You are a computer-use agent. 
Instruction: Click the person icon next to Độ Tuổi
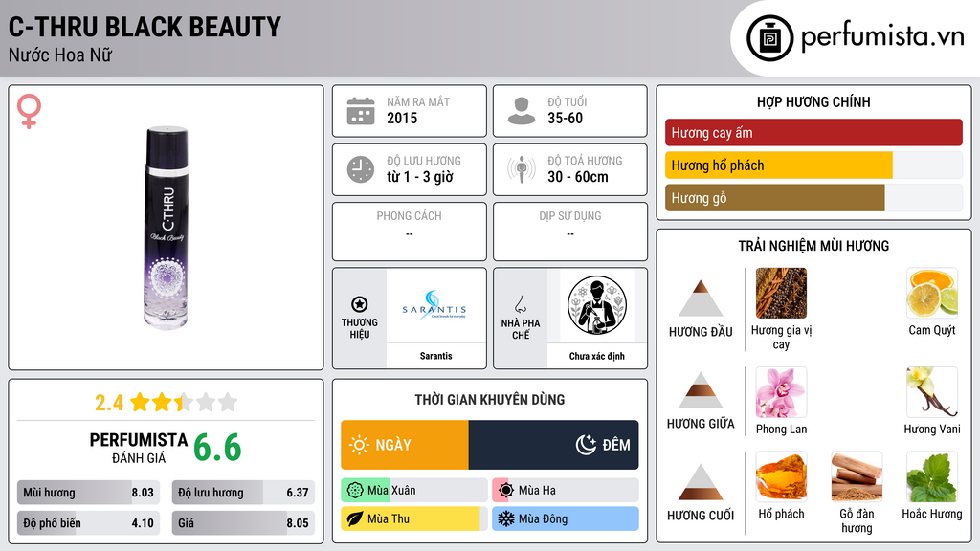click(522, 111)
